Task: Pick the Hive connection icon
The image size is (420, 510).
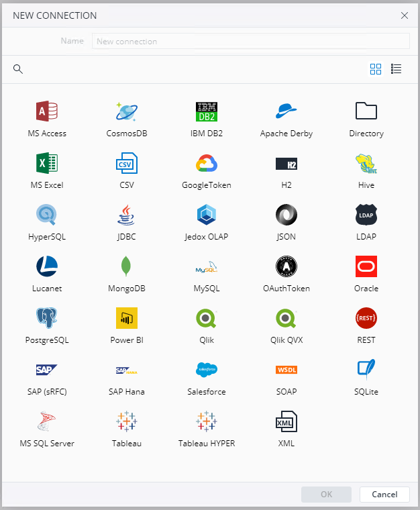Action: pos(366,163)
